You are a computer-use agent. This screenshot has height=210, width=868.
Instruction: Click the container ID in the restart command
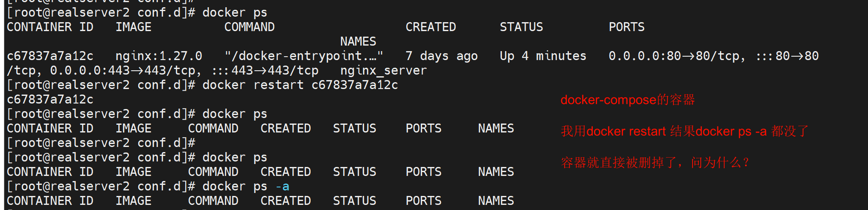click(x=355, y=85)
